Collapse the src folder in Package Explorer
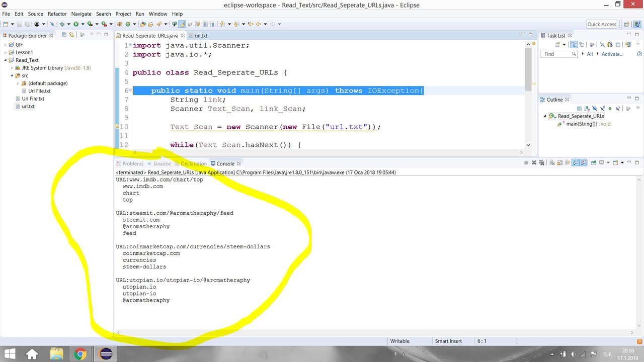This screenshot has width=644, height=362. [11, 75]
